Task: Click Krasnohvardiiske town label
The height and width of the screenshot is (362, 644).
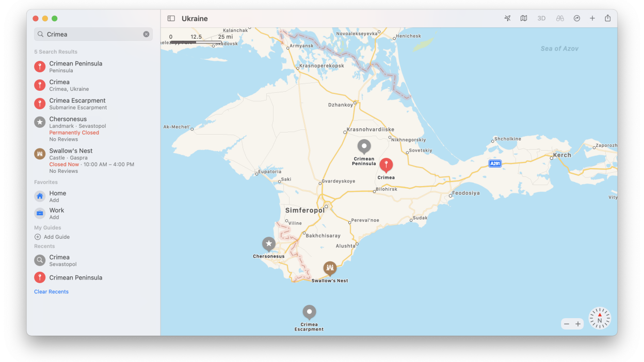Action: point(371,129)
